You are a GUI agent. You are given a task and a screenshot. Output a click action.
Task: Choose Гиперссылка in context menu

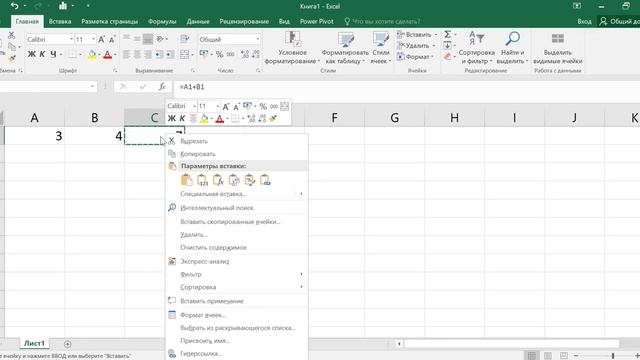pos(237,353)
